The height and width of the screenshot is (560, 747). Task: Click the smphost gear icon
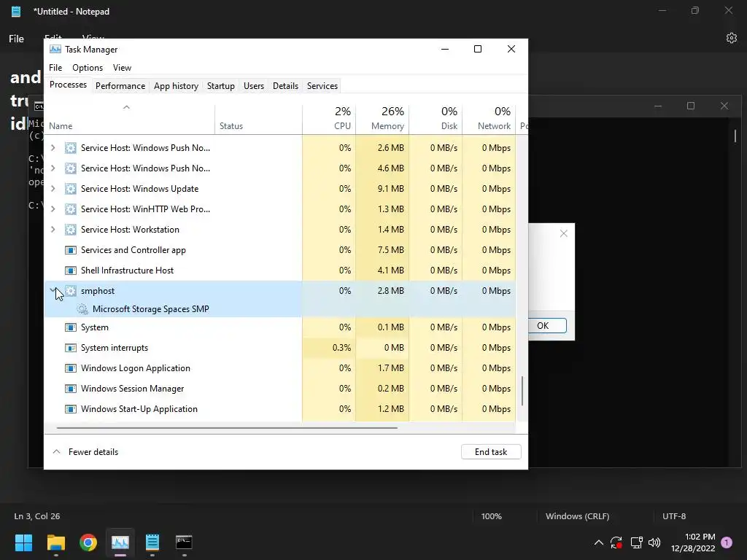71,291
